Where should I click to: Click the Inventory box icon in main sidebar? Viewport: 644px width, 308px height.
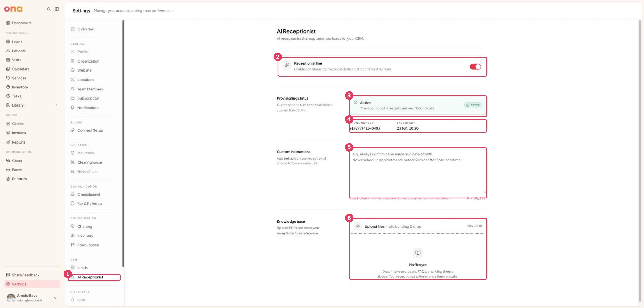coord(8,87)
